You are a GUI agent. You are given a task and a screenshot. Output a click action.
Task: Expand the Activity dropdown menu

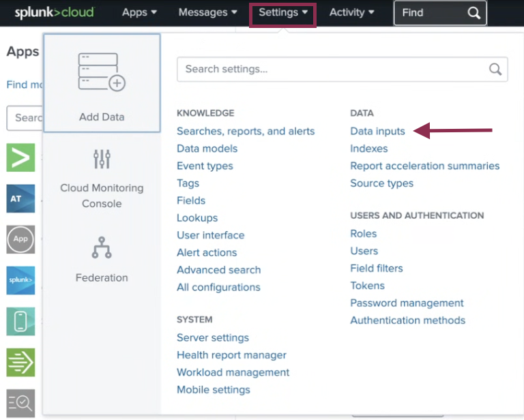(351, 12)
